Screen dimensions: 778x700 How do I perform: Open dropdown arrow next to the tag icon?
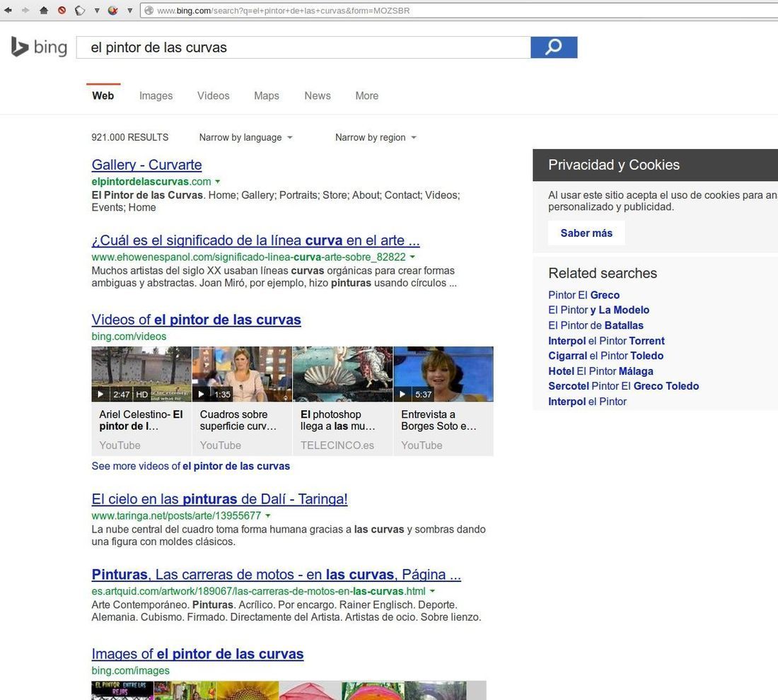[x=97, y=11]
